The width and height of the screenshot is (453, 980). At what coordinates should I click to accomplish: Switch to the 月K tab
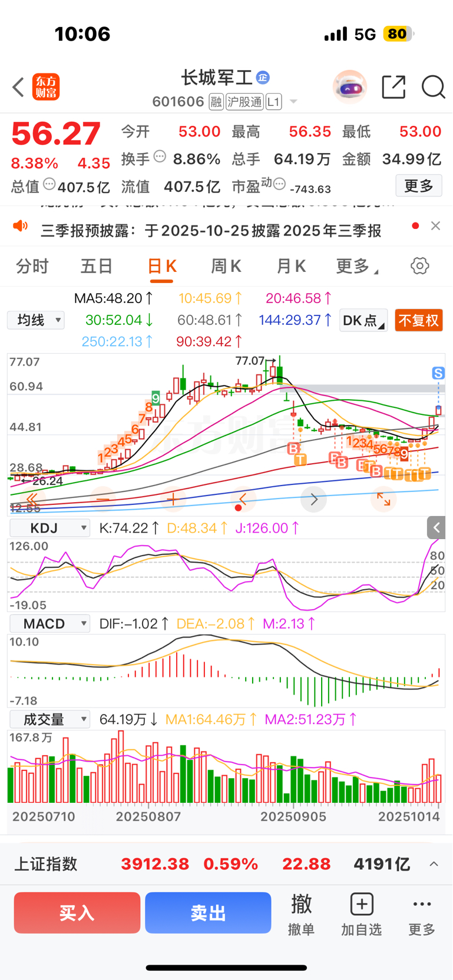tap(291, 266)
